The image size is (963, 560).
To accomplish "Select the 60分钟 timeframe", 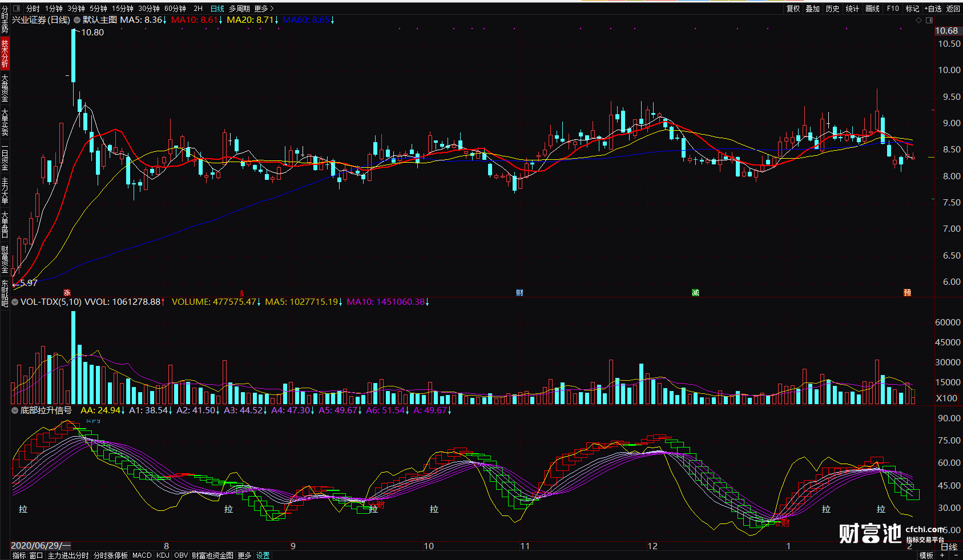I will point(175,9).
